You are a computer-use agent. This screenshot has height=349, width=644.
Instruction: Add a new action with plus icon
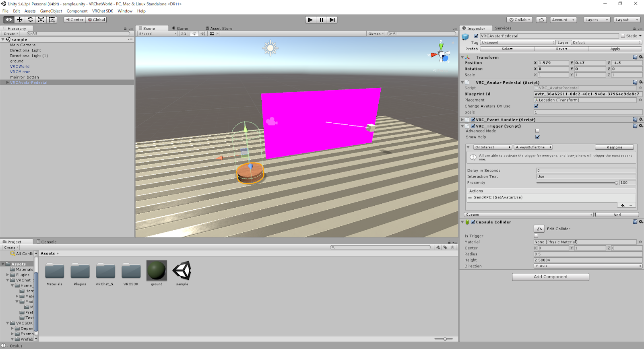pos(623,205)
